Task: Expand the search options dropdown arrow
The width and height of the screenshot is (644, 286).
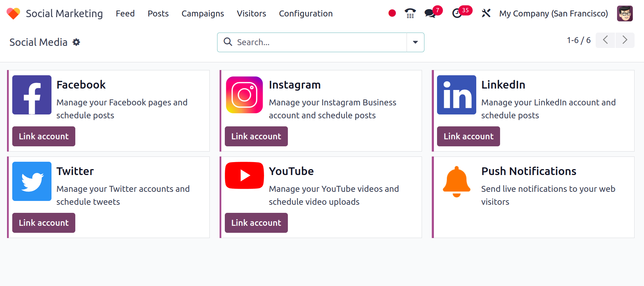Action: pos(415,42)
